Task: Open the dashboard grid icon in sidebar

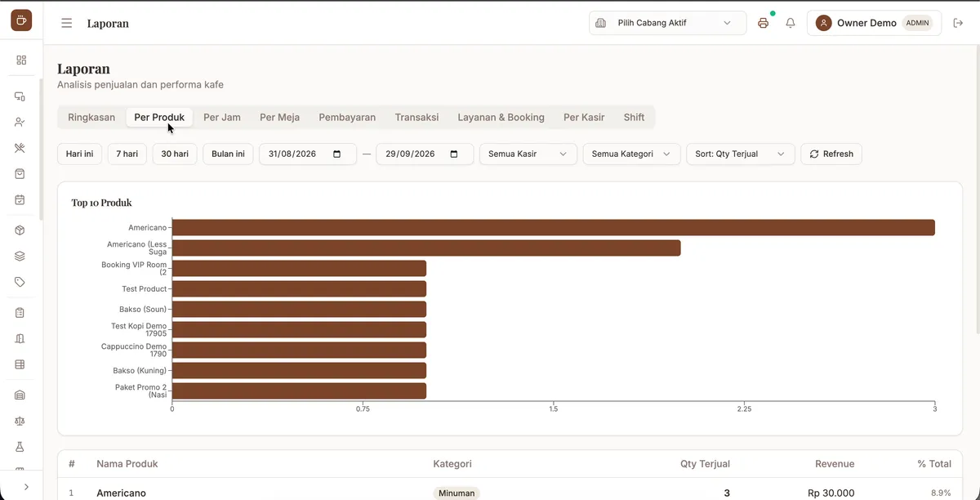Action: pyautogui.click(x=21, y=60)
